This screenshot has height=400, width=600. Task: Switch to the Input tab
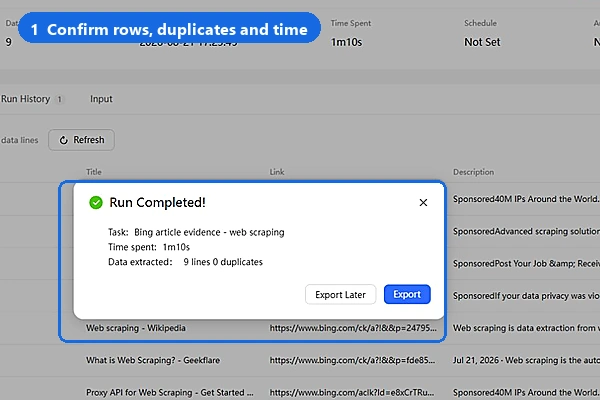101,99
